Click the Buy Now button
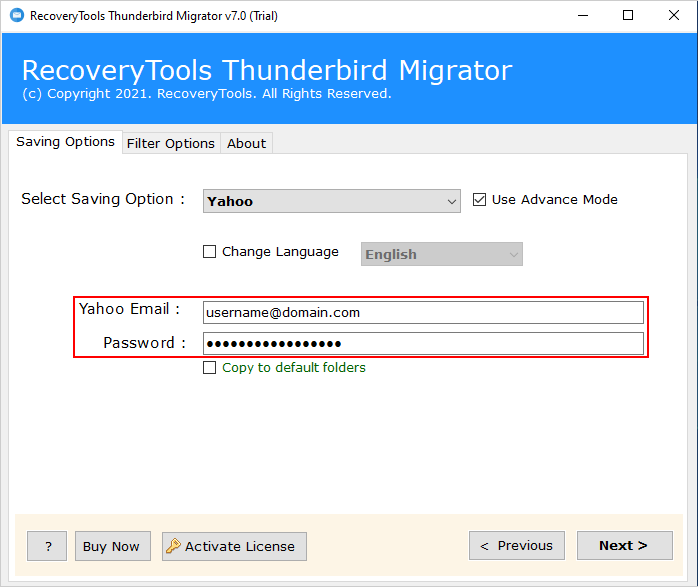The height and width of the screenshot is (587, 698). (x=113, y=546)
